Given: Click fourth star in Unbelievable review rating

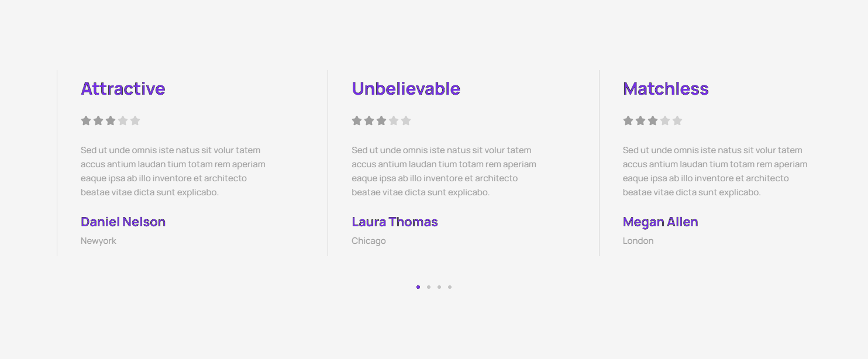Looking at the screenshot, I should click(x=394, y=121).
